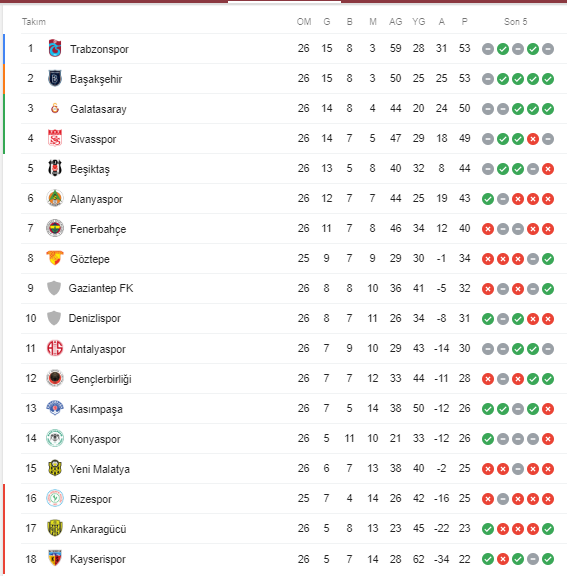Click Sivasspor's red loss result icon
The image size is (567, 576).
click(x=532, y=139)
